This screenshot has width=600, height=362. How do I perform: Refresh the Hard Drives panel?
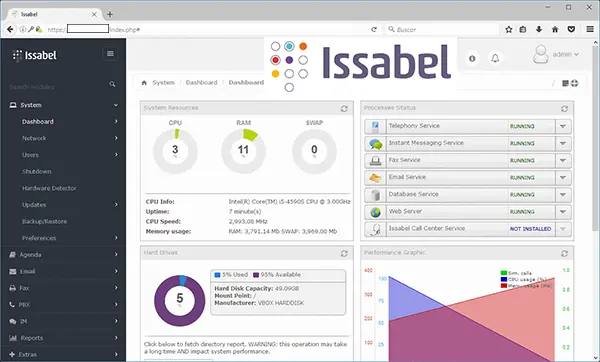344,253
